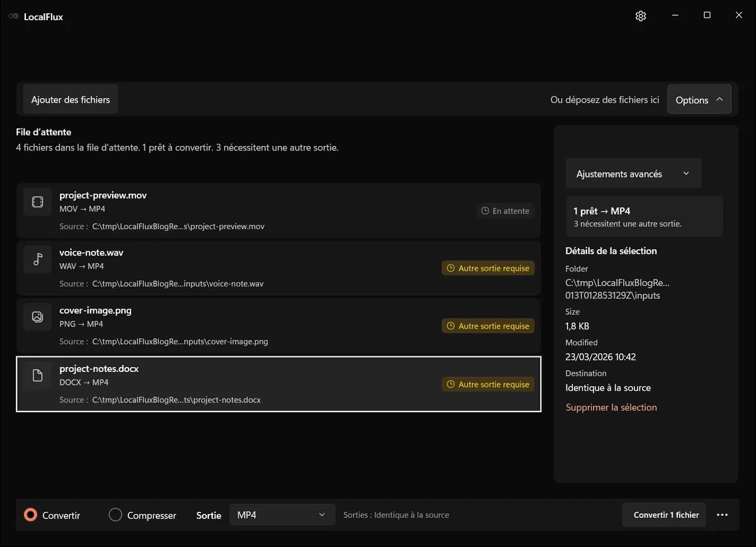Click the Détails de la sélection heading

(x=611, y=251)
